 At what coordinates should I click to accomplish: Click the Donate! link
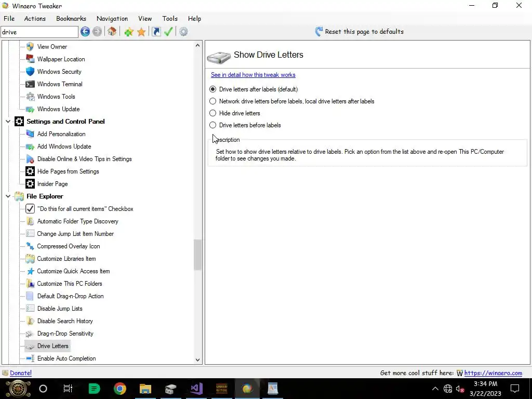tap(21, 373)
